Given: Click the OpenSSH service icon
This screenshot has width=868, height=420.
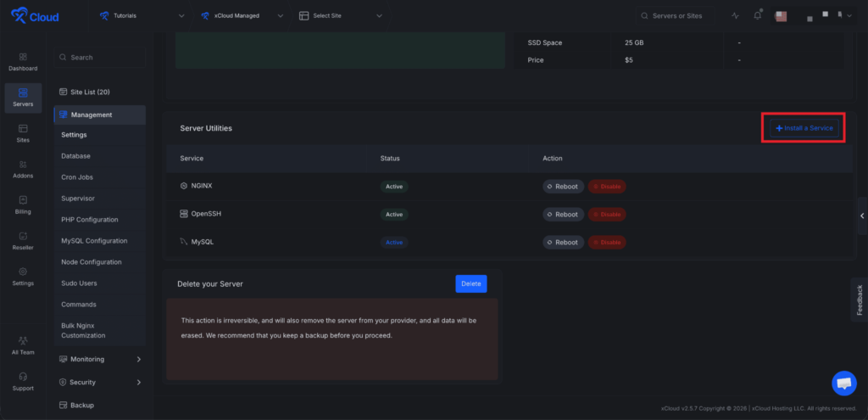Looking at the screenshot, I should pos(184,214).
